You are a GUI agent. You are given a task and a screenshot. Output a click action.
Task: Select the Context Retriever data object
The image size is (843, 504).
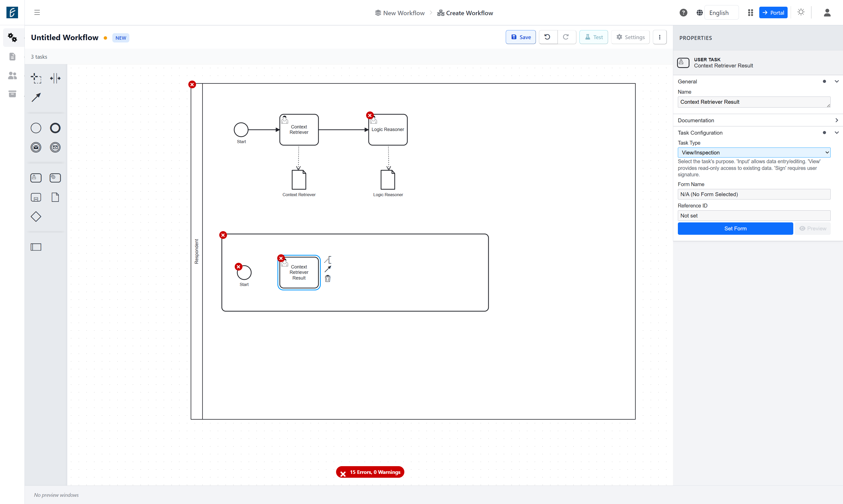pos(299,180)
